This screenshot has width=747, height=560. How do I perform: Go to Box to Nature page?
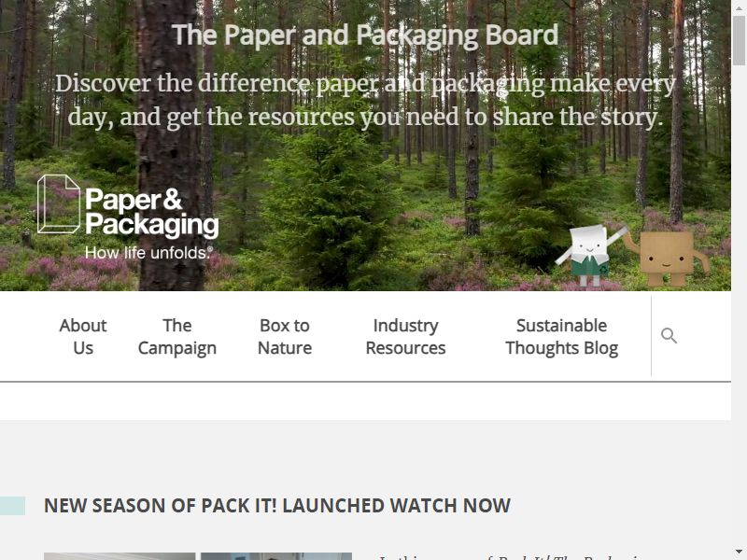(x=285, y=337)
